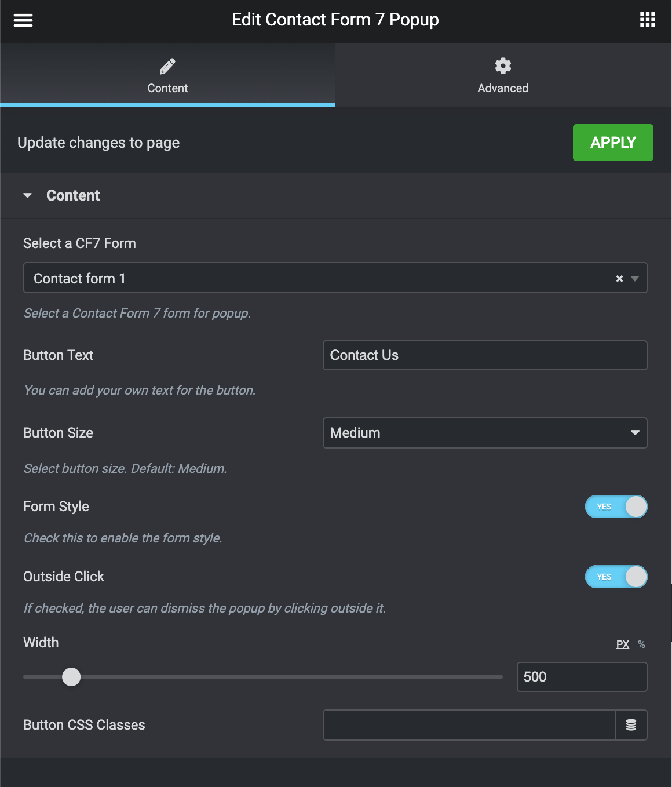
Task: Clear the selected Contact form 1
Action: tap(619, 278)
